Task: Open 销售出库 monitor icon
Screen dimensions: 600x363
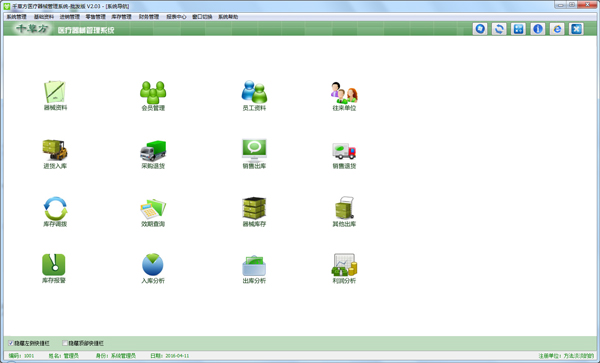Action: [x=254, y=150]
